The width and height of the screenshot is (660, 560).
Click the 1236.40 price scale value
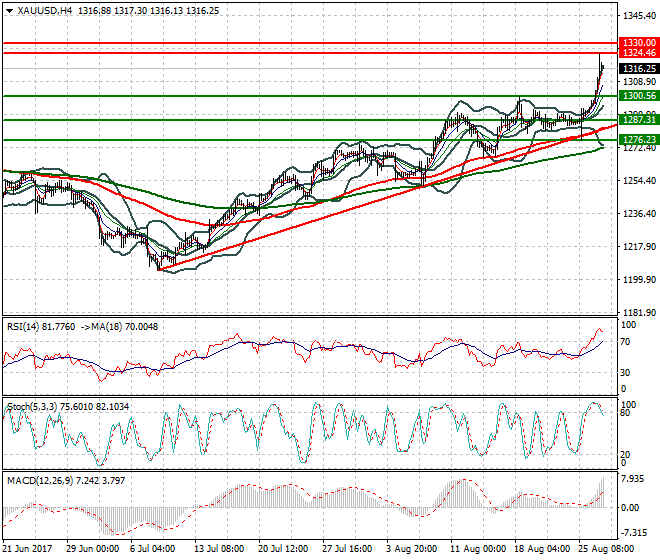[x=639, y=213]
